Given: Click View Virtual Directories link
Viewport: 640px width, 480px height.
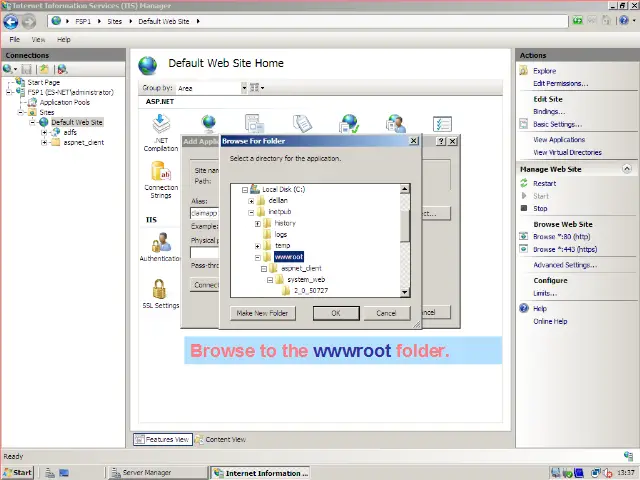Looking at the screenshot, I should (x=567, y=152).
